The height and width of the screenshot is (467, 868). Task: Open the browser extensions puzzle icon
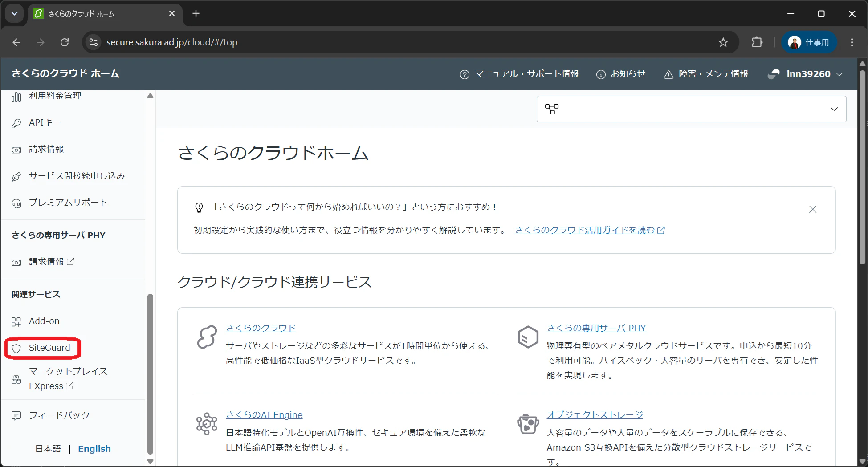coord(757,42)
